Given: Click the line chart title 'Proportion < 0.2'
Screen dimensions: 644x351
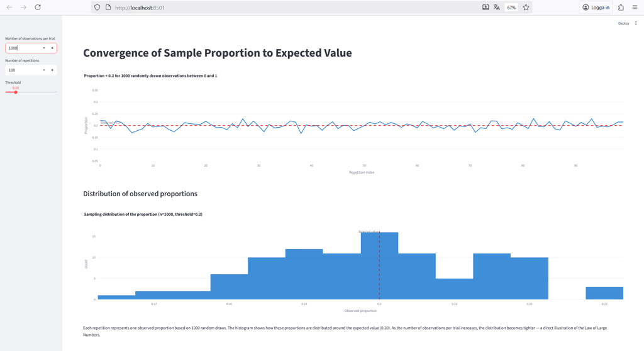Looking at the screenshot, I should coord(150,75).
